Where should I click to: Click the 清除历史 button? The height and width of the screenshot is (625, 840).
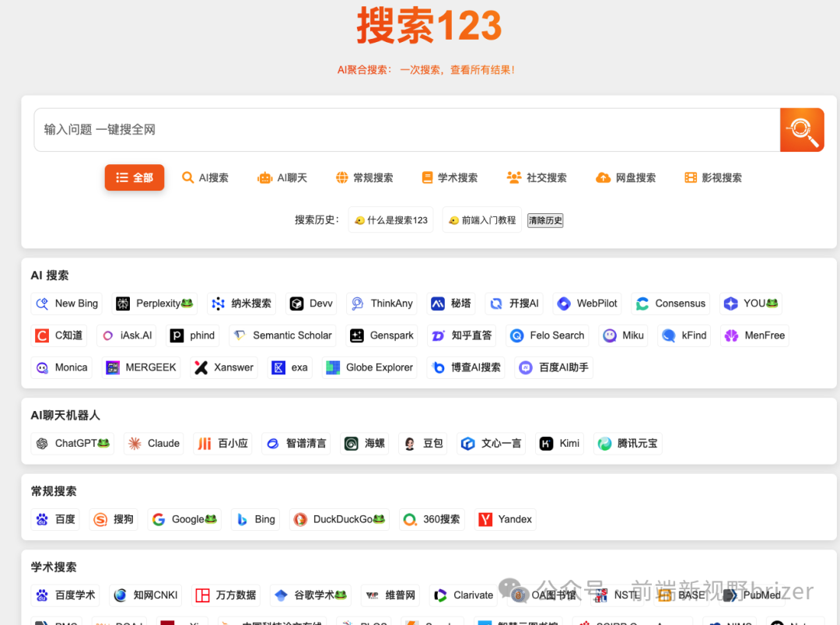click(545, 220)
